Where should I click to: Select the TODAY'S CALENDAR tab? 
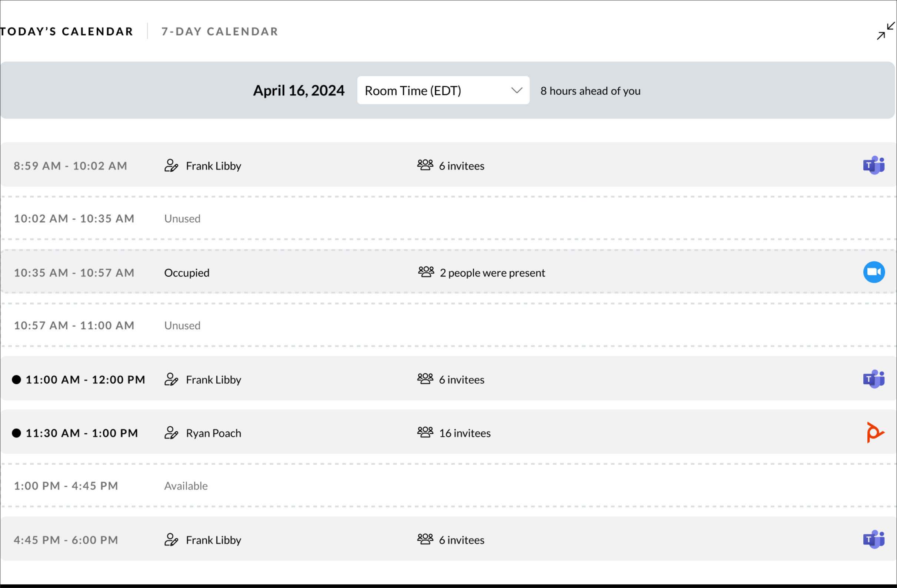click(67, 31)
